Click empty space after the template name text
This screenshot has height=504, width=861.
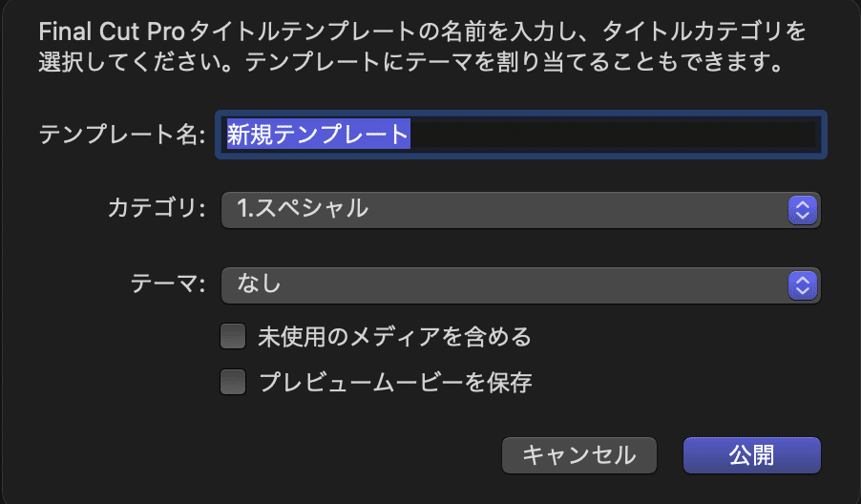611,136
